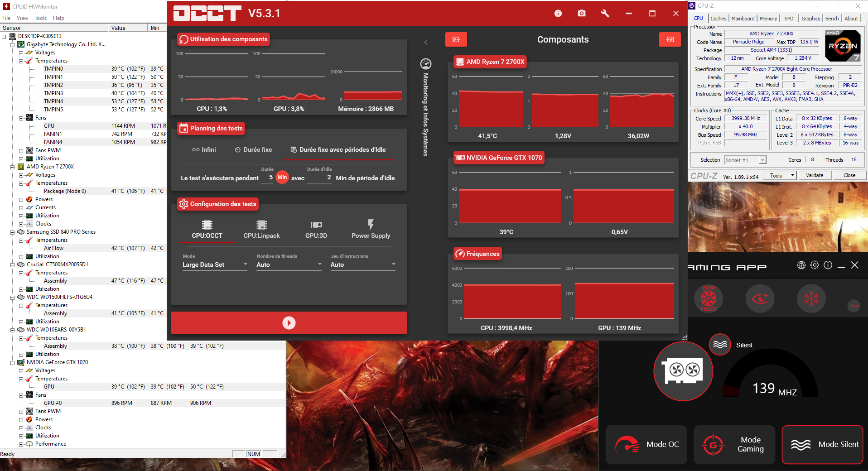Viewport: 868px width, 471px height.
Task: Expand the Performance node in HWMonitor
Action: tap(21, 444)
